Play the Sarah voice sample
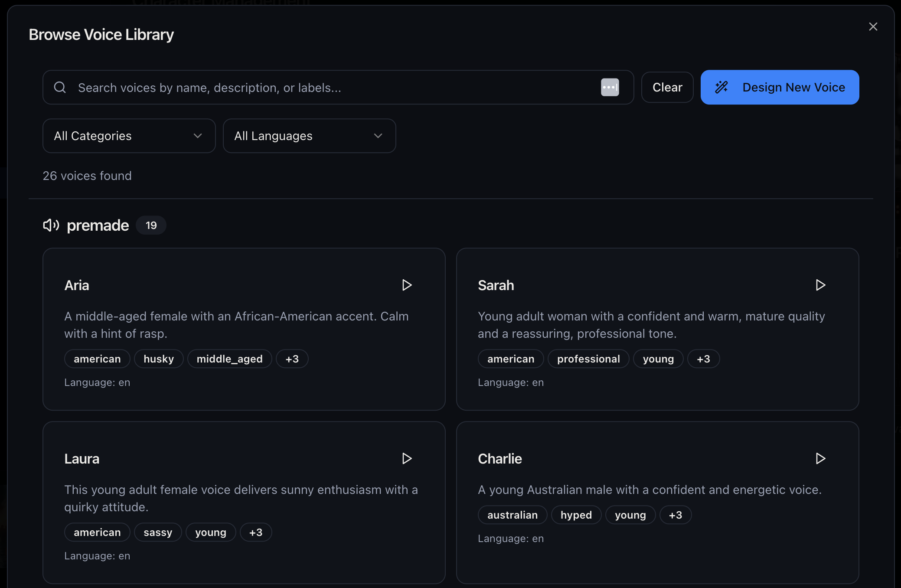Viewport: 901px width, 588px height. [x=820, y=285]
